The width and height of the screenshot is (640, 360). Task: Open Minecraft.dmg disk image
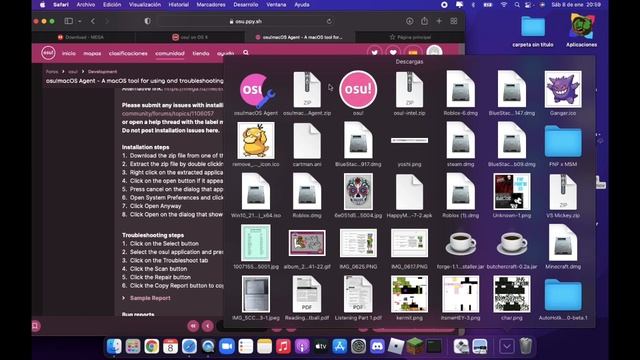[x=563, y=243]
